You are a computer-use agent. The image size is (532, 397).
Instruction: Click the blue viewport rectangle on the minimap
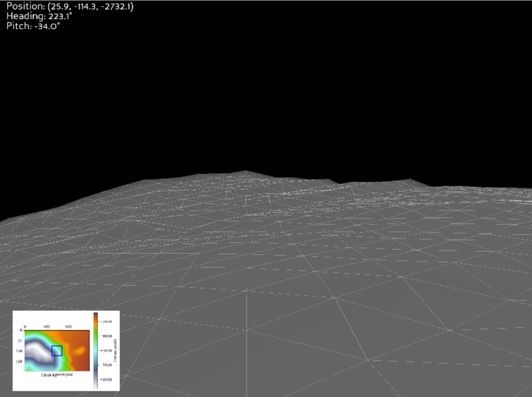[x=57, y=351]
